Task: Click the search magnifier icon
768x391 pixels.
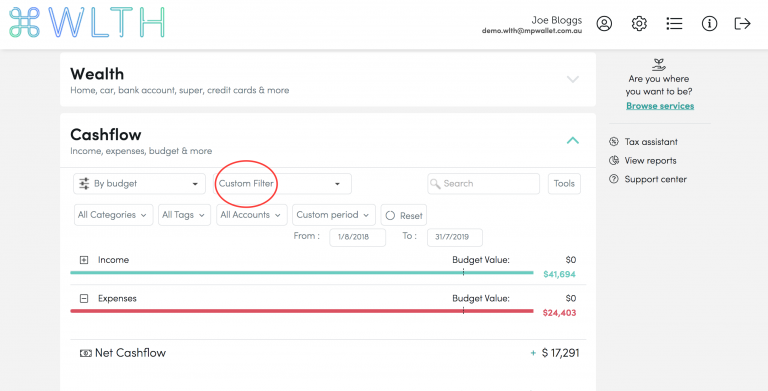Action: click(435, 184)
